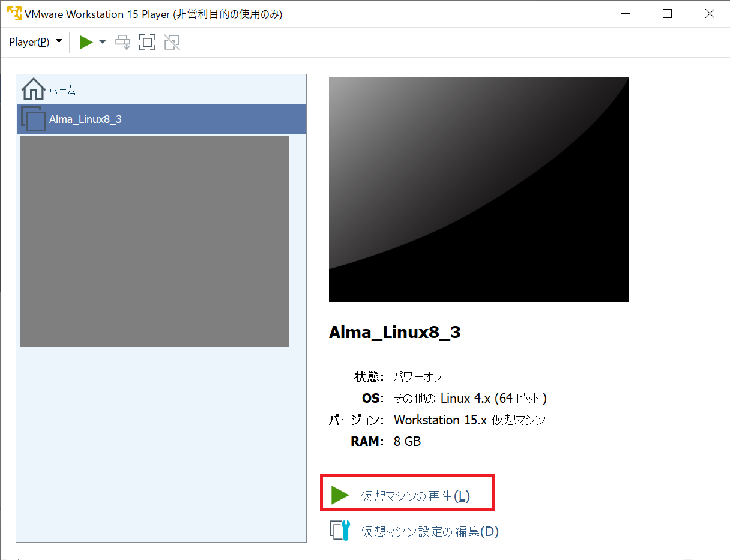Viewport: 730px width, 560px height.
Task: Expand the power options dropdown arrow
Action: (x=102, y=42)
